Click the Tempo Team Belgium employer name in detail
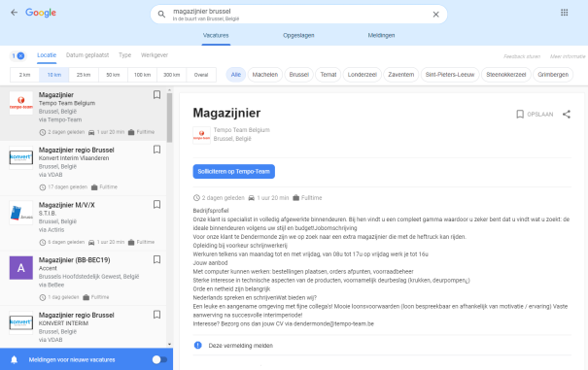Image resolution: width=588 pixels, height=370 pixels. (x=241, y=130)
